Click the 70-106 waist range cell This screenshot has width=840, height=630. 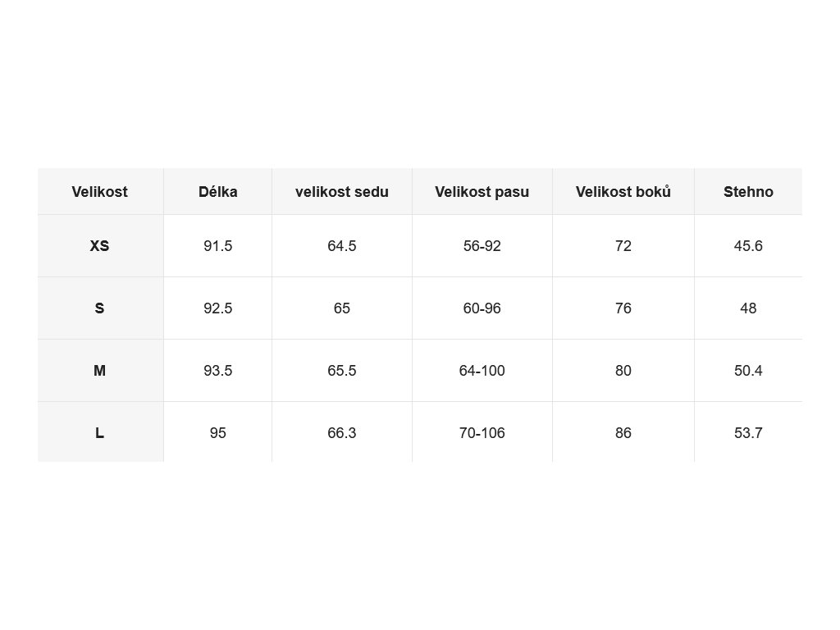[x=482, y=431]
